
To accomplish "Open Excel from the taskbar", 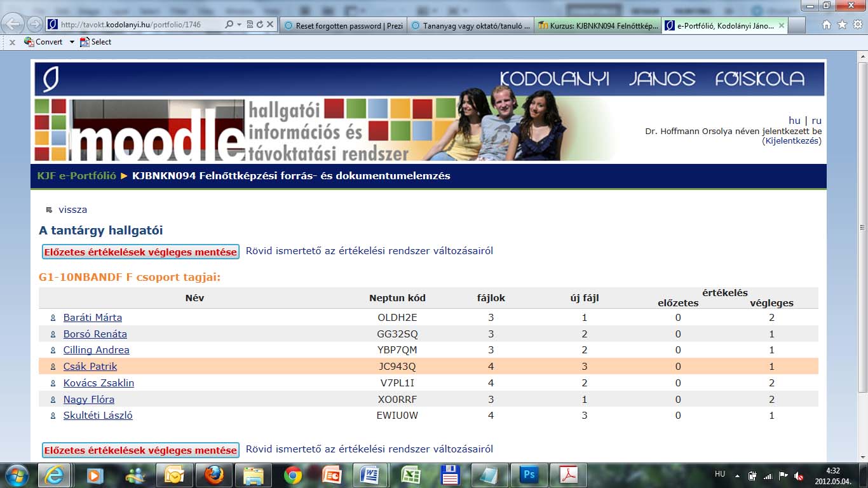I will click(410, 475).
